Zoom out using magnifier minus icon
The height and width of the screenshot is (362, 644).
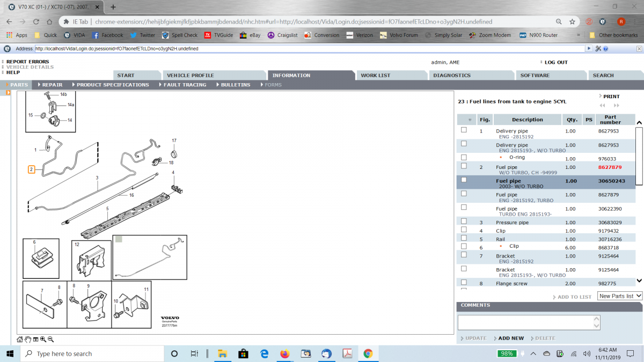tap(50, 339)
